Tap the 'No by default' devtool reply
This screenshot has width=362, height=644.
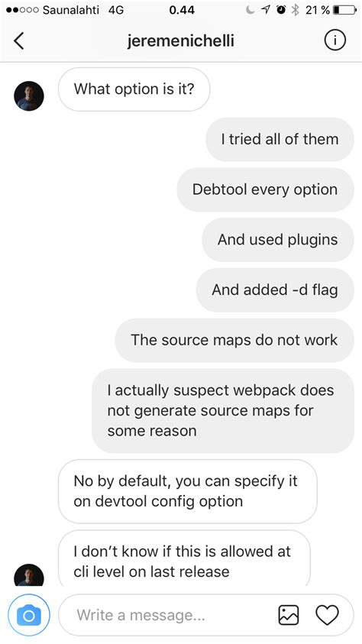[x=188, y=491]
